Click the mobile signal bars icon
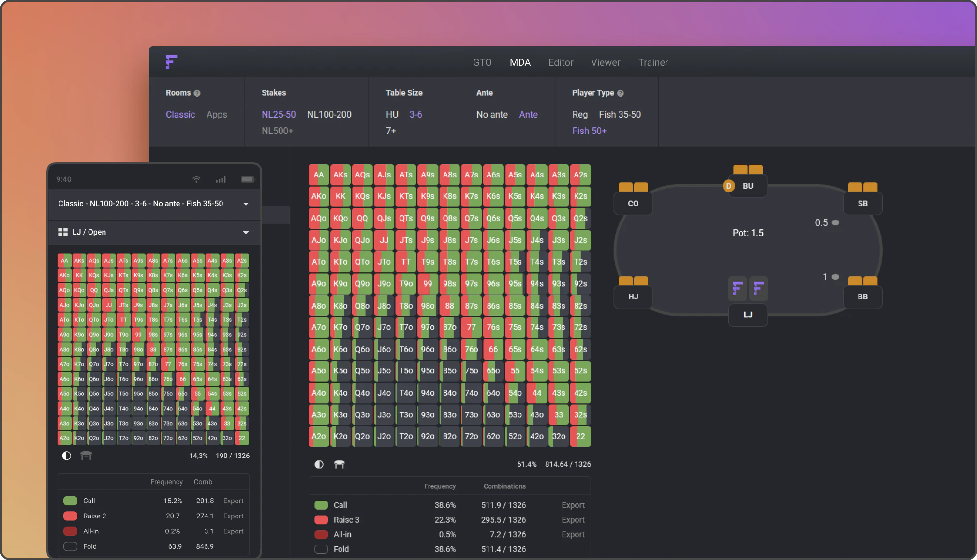 point(221,179)
